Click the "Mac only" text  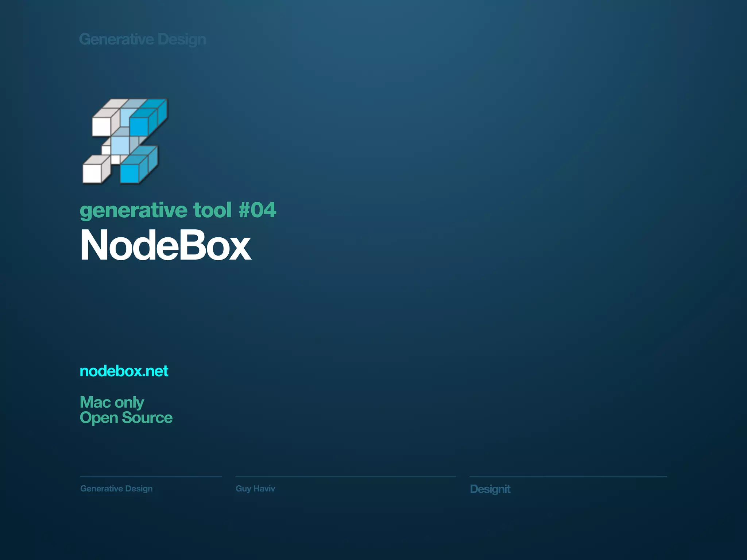[x=112, y=402]
